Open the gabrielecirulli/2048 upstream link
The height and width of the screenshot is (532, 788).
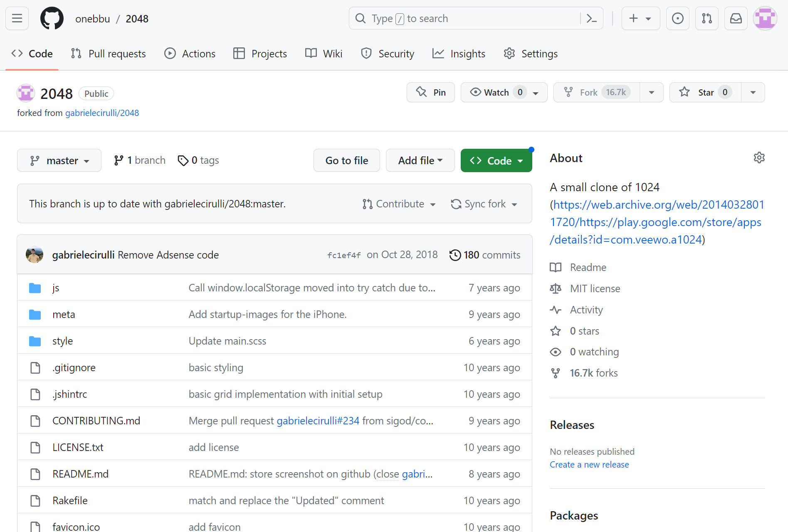102,113
